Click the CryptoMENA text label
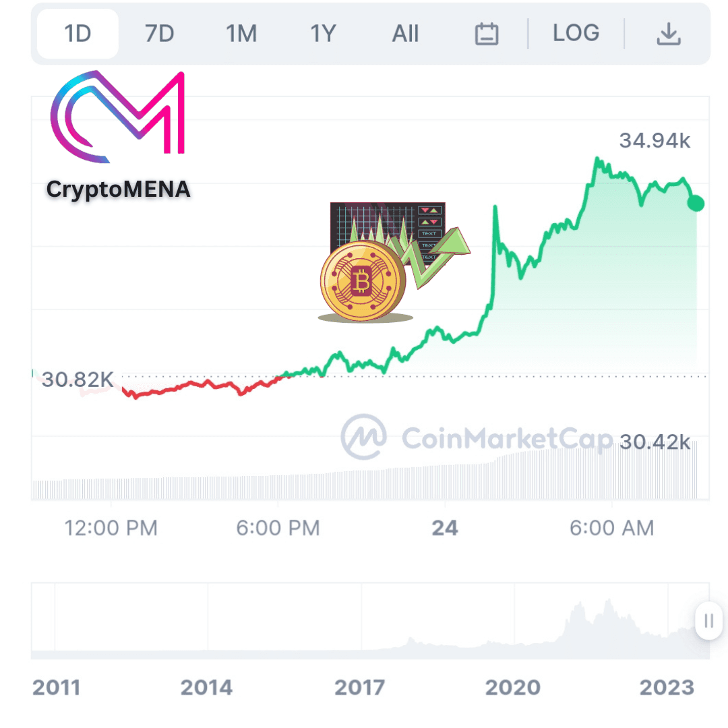Viewport: 728px width, 728px height. (x=118, y=190)
